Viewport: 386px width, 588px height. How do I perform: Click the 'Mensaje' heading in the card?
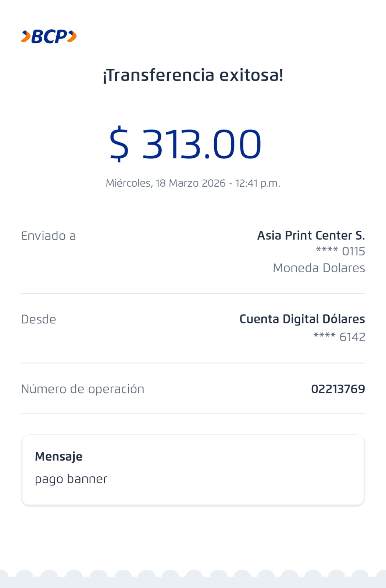click(x=58, y=456)
